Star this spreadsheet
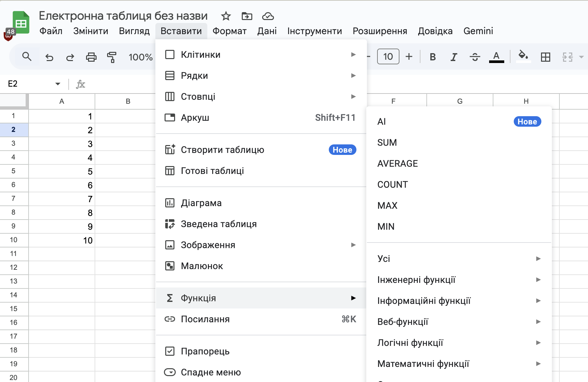The width and height of the screenshot is (588, 382). tap(226, 16)
